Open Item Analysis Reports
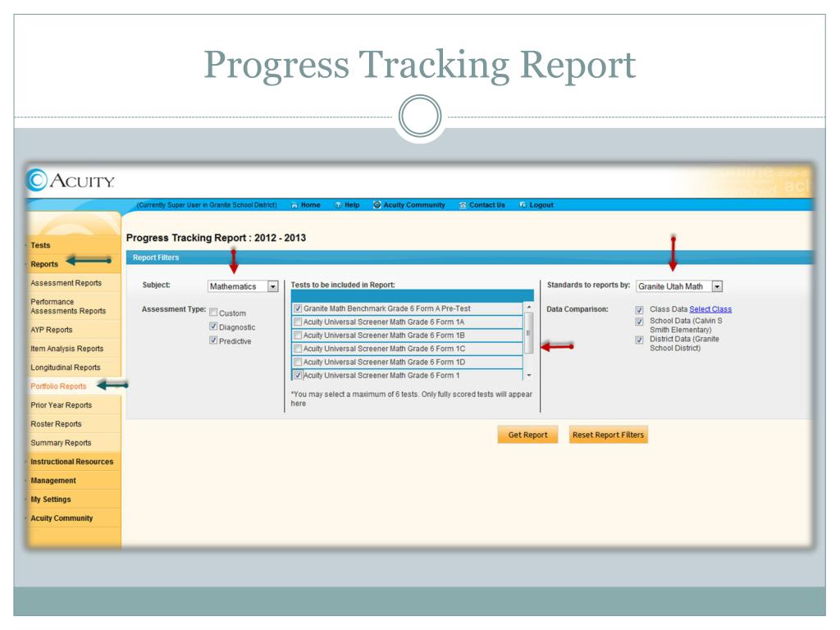The image size is (840, 630). click(x=67, y=349)
